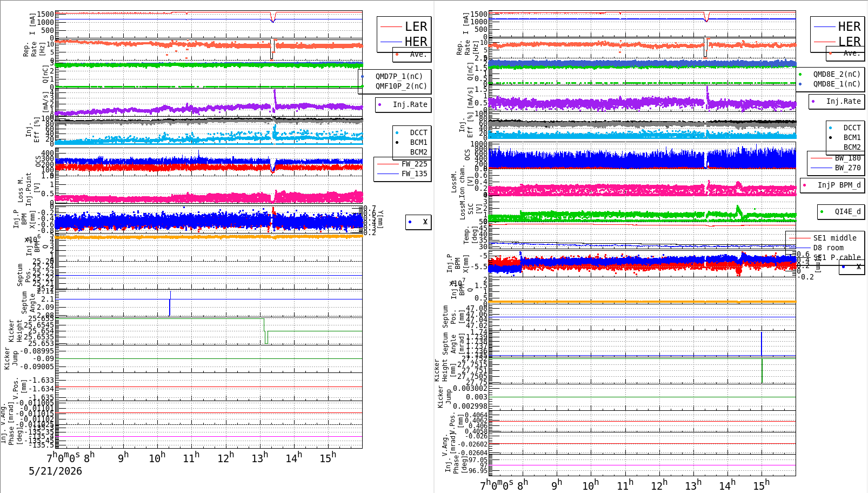The width and height of the screenshot is (868, 493).
Task: Click the 11h tick label in right panel
Action: 625,485
